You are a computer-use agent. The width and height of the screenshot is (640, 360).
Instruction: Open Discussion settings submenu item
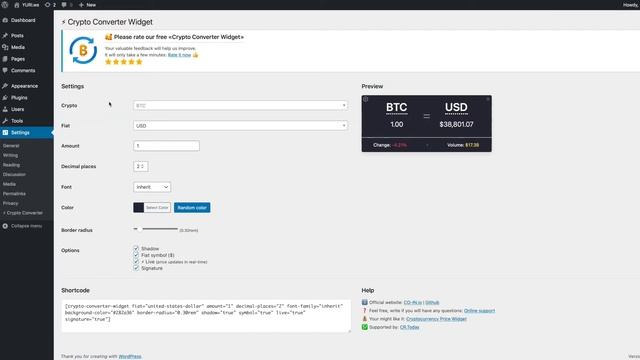coord(14,174)
